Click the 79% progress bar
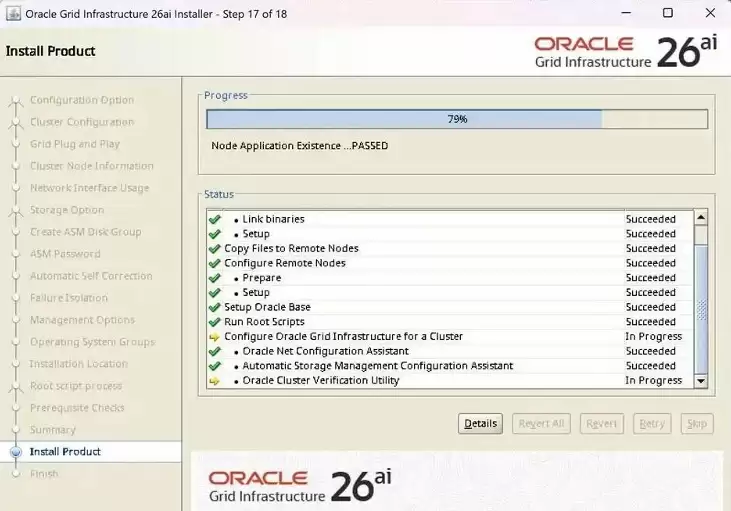 (x=457, y=119)
